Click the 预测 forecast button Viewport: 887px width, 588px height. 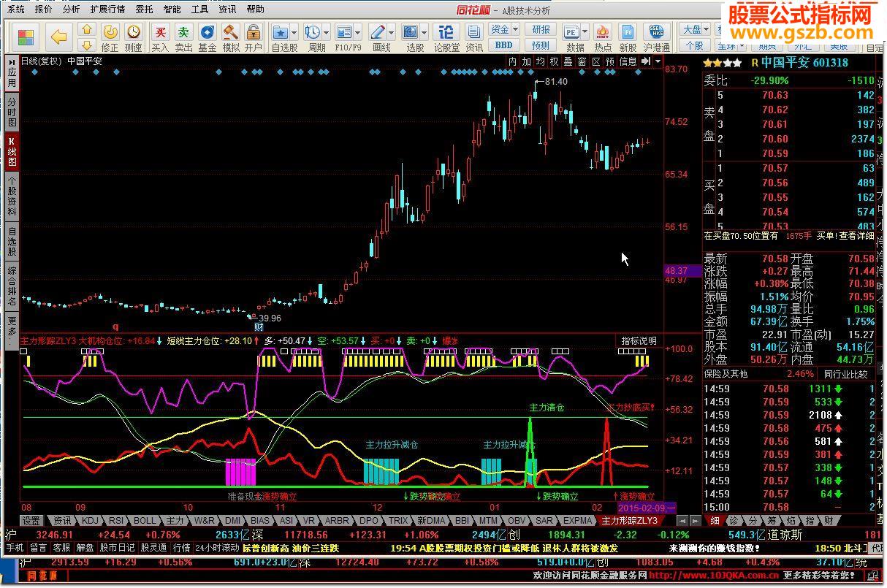541,45
